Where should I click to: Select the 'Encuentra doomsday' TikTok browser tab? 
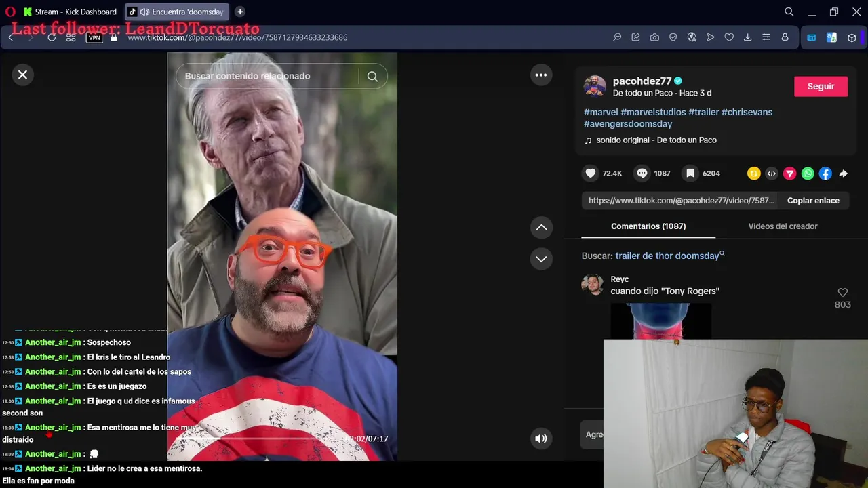176,12
